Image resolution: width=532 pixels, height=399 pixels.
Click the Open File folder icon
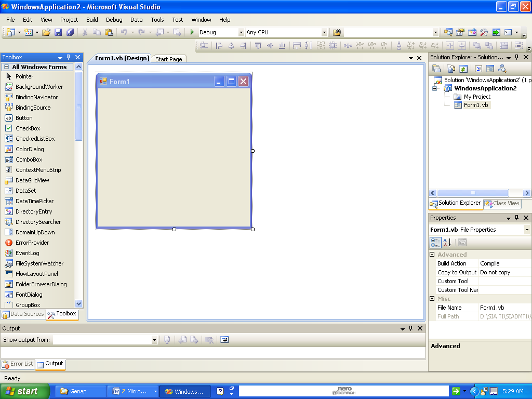pos(46,32)
